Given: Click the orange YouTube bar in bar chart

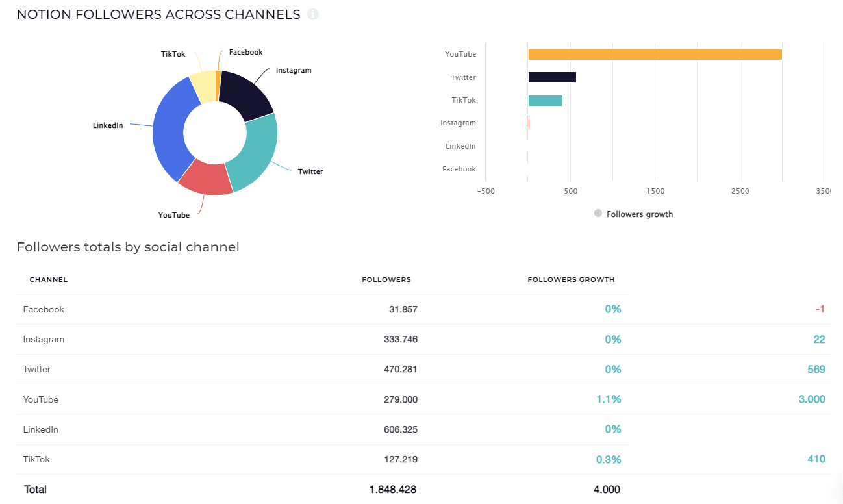Looking at the screenshot, I should point(655,55).
